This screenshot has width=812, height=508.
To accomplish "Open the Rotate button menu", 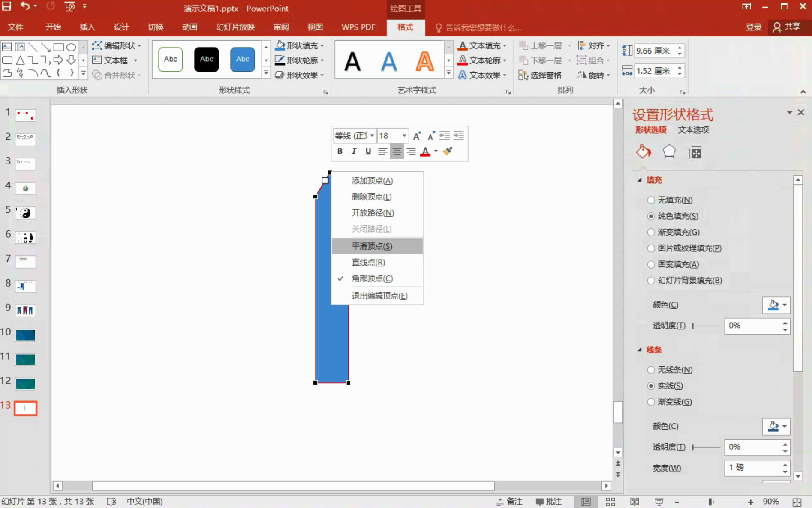I will click(593, 75).
